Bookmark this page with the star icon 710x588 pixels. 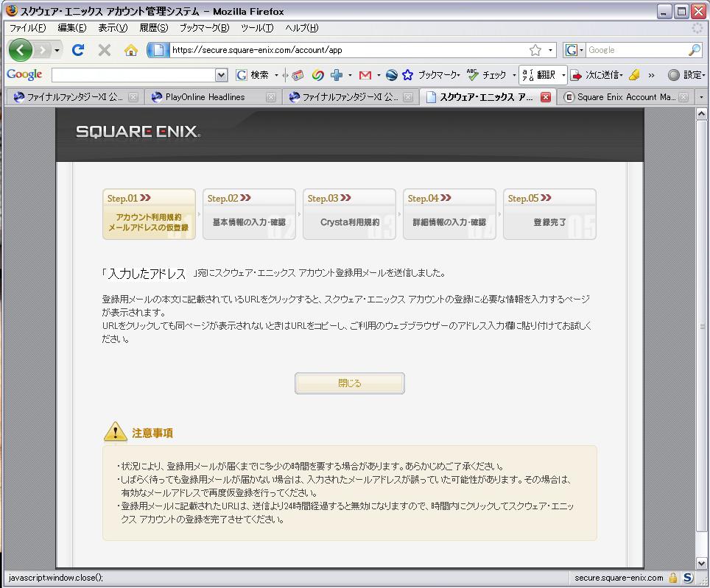535,50
